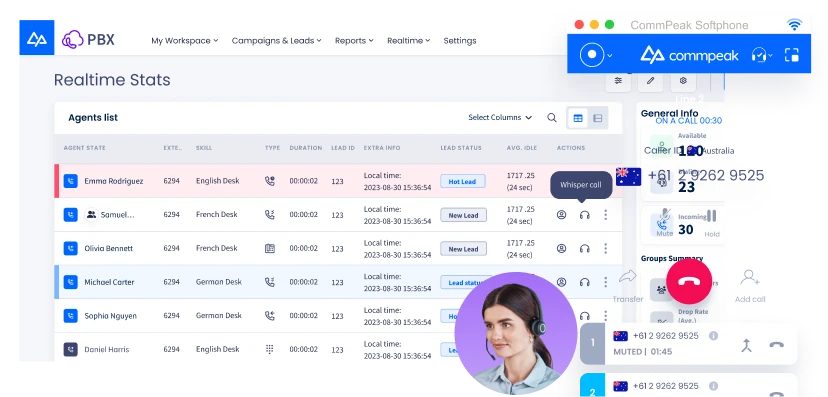Click Add call in Softphone
The image size is (828, 397).
pyautogui.click(x=750, y=286)
